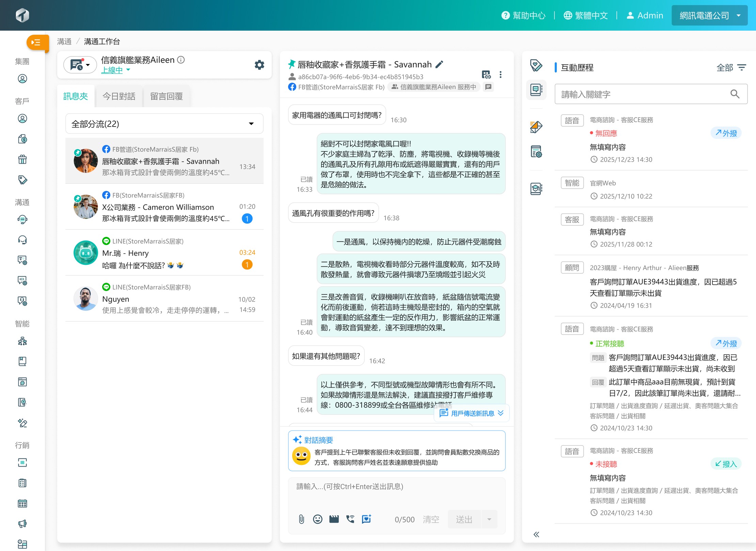Open the workspace settings gear

tap(259, 65)
